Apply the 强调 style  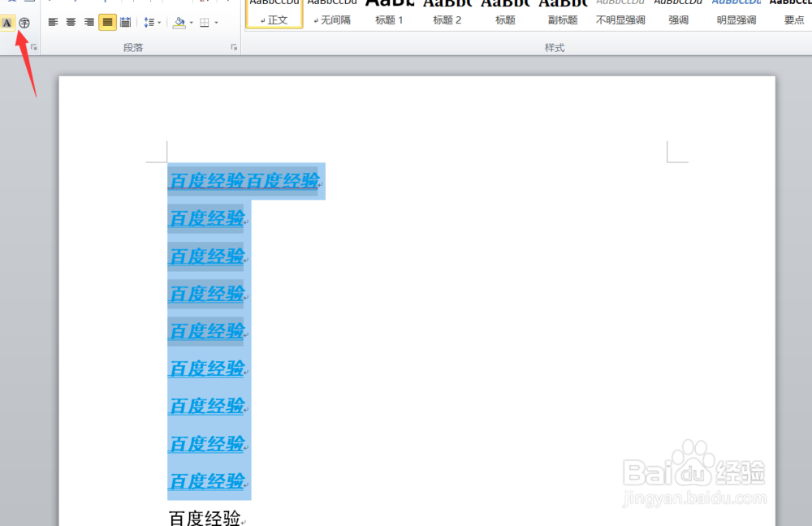(x=678, y=14)
